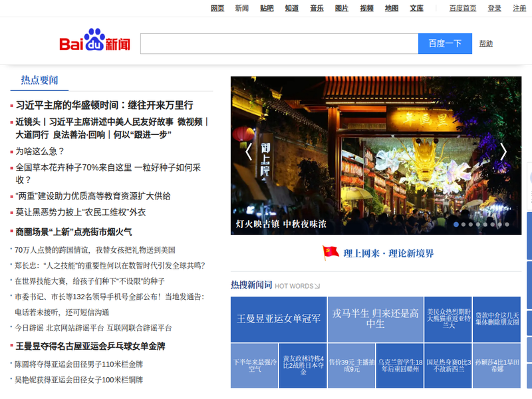
Task: Open 地图 in top navigation
Action: pos(392,8)
